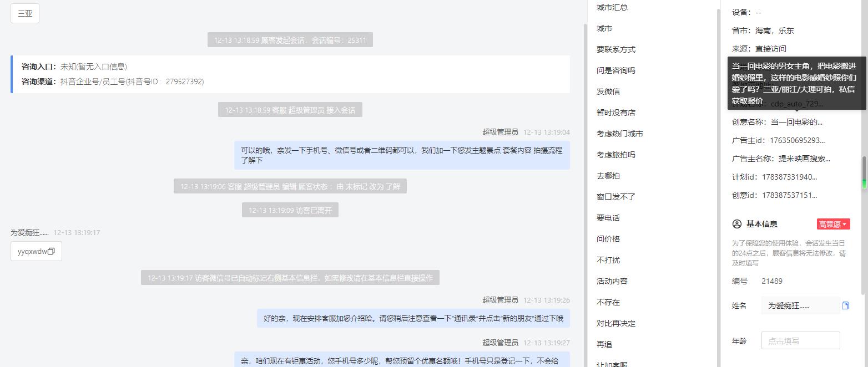Fill in the 年龄 input field
Screen dimensions: 868x367
tap(800, 340)
